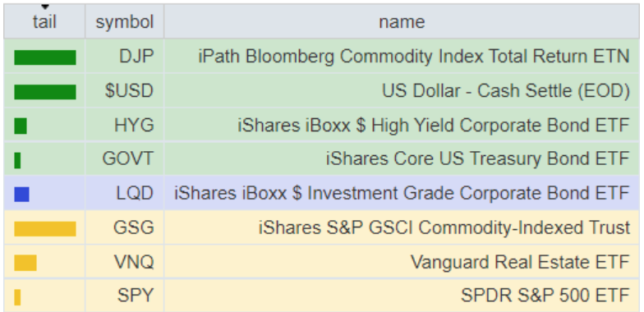Image resolution: width=644 pixels, height=312 pixels.
Task: Select the yellow VNQ tail bar
Action: pos(25,263)
